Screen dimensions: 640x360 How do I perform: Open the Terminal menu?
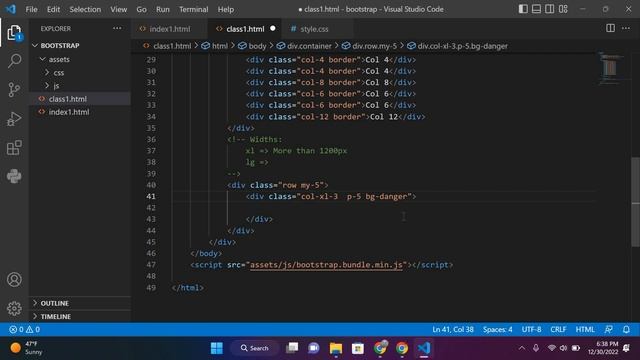(193, 9)
